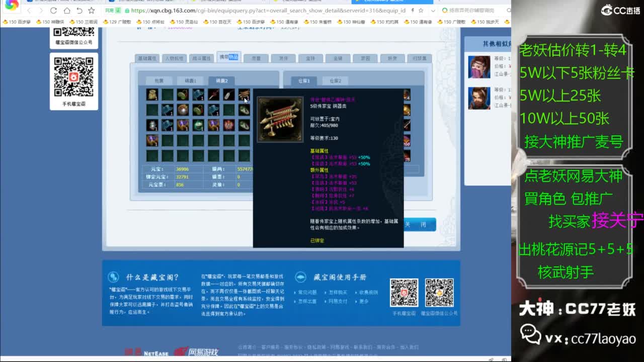644x362 pixels.
Task: Click the handbook icon beside 藏宝阁使用手册
Action: coord(300,277)
